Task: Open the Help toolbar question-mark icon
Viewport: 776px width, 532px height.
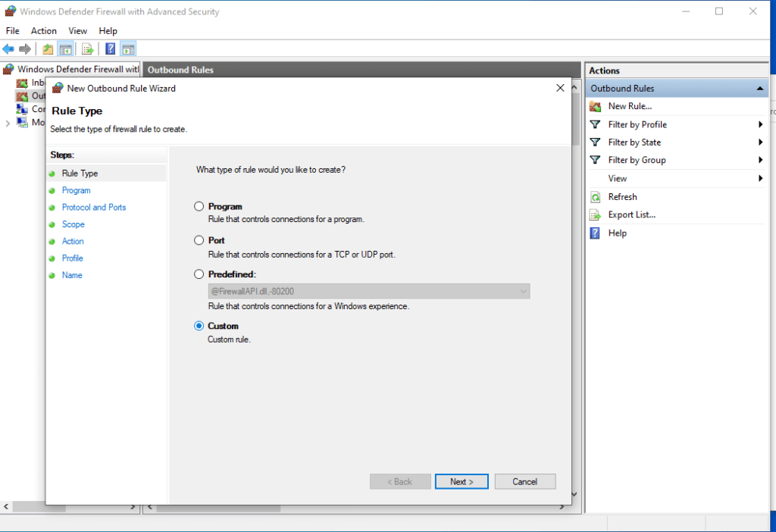Action: tap(111, 49)
